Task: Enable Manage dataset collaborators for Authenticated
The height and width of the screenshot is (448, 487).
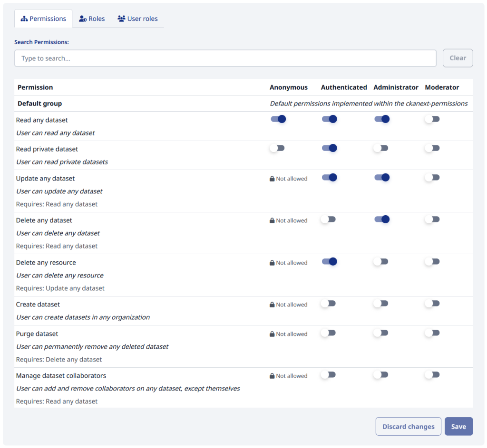Action: point(329,375)
